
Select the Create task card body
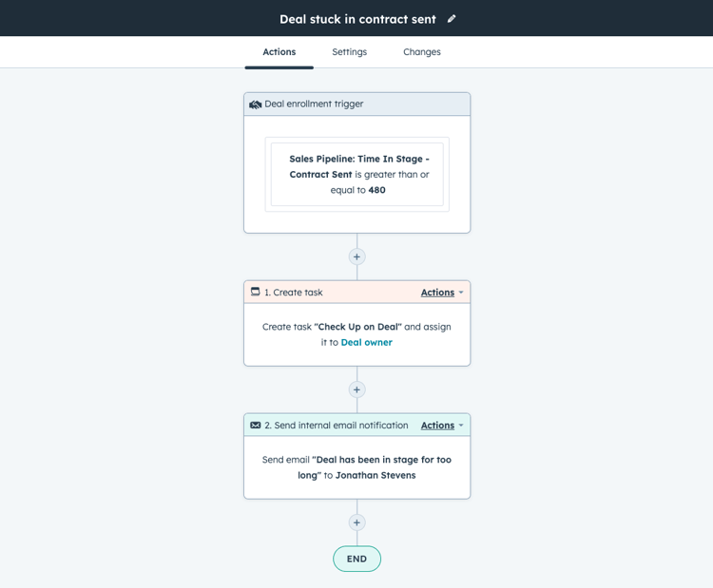click(x=356, y=334)
